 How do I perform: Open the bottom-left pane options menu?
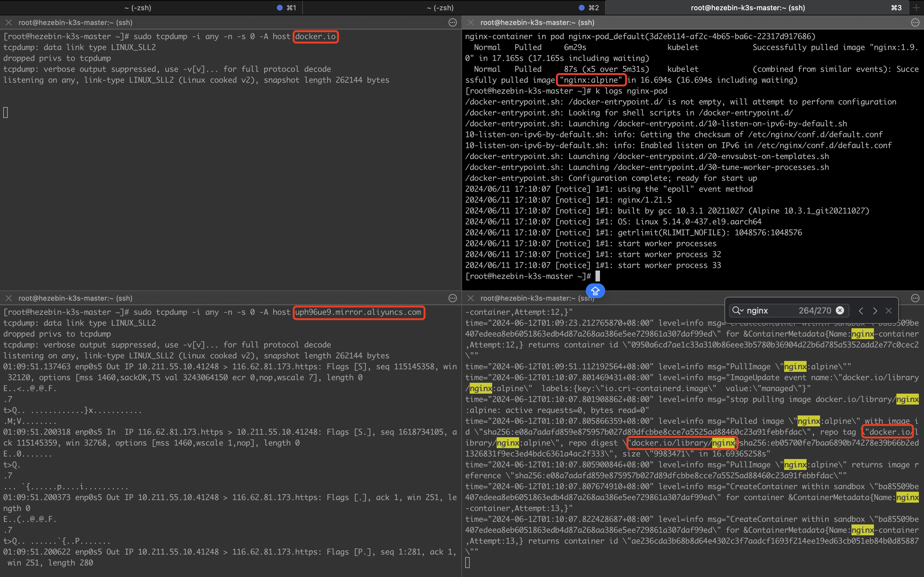tap(452, 298)
